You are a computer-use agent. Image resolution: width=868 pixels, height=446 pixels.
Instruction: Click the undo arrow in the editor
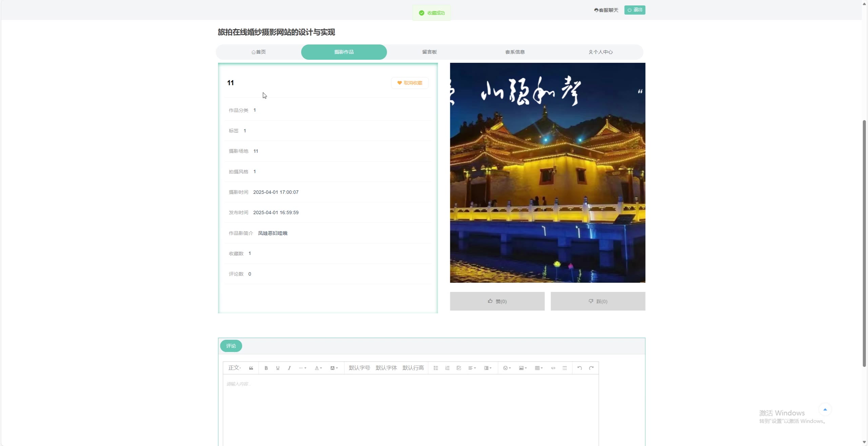[579, 368]
